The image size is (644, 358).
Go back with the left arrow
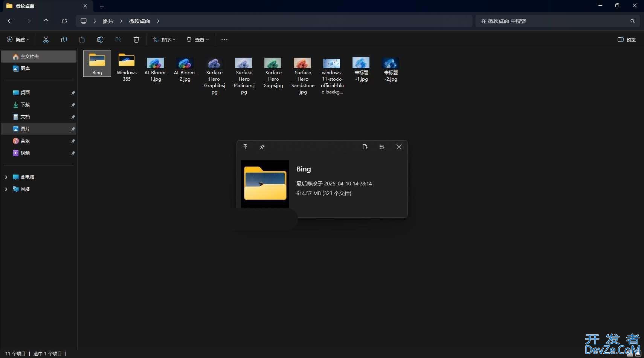[10, 21]
